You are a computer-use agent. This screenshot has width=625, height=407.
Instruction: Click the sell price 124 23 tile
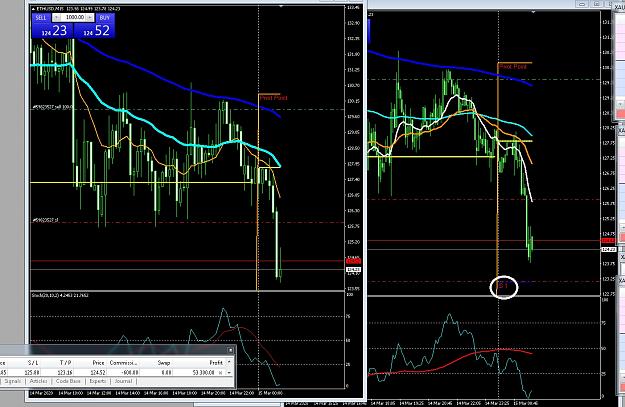pyautogui.click(x=52, y=30)
